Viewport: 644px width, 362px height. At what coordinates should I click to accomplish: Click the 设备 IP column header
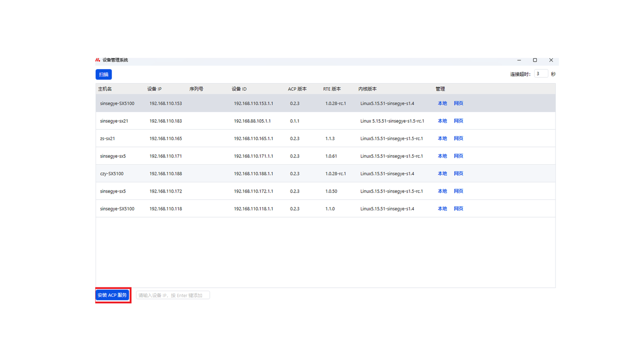[x=154, y=89]
